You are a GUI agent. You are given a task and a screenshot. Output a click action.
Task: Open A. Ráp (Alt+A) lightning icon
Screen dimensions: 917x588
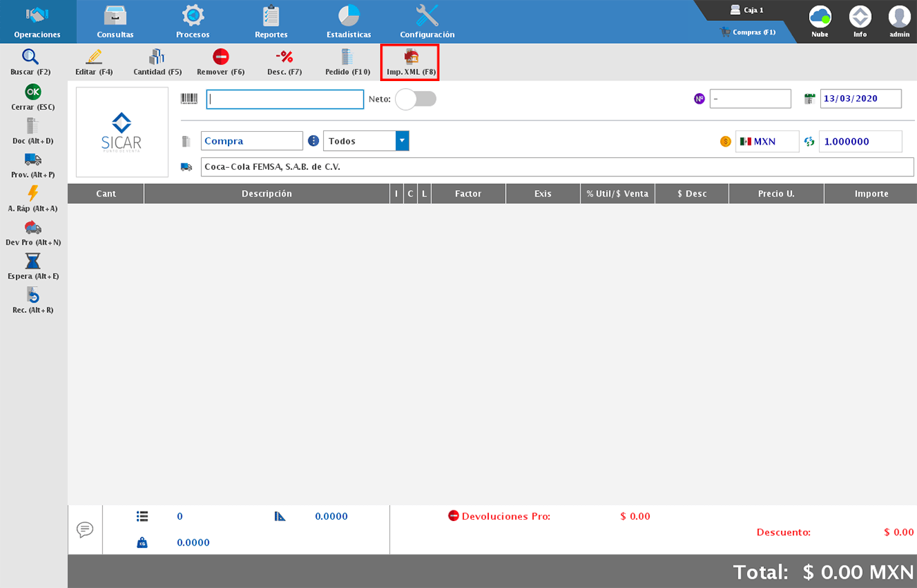point(32,194)
